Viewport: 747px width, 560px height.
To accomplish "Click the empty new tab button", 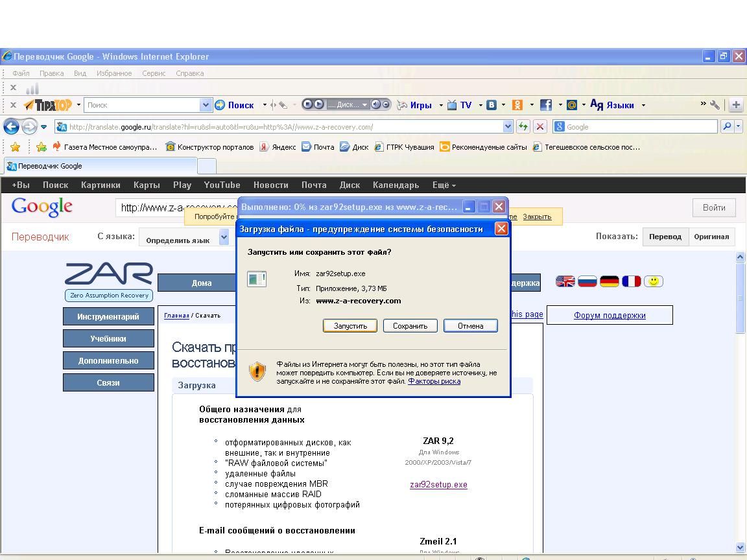I will pos(207,166).
